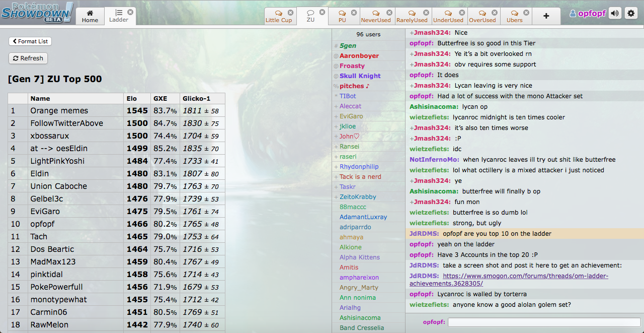Click the chat message input field
The image size is (644, 333).
click(x=544, y=322)
